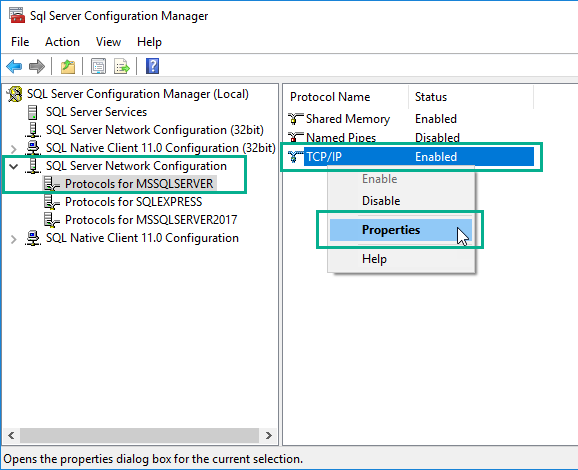Click the blue Back arrow toolbar icon
This screenshot has height=470, width=578.
click(x=14, y=67)
